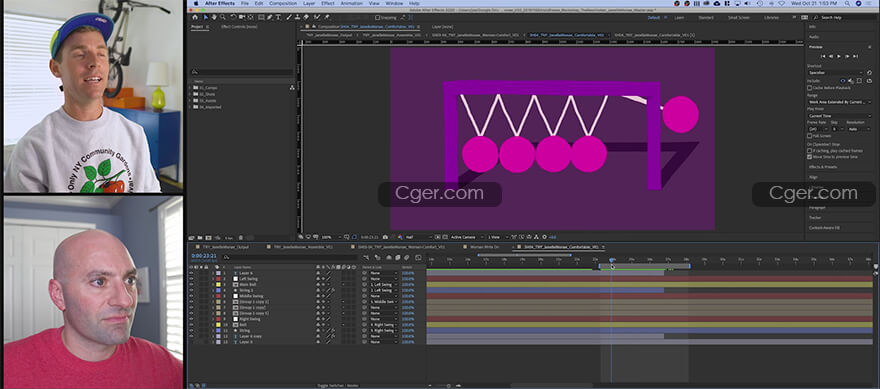Viewport: 880px width, 389px height.
Task: Open the preview Resolution Auto dropdown
Action: point(859,129)
